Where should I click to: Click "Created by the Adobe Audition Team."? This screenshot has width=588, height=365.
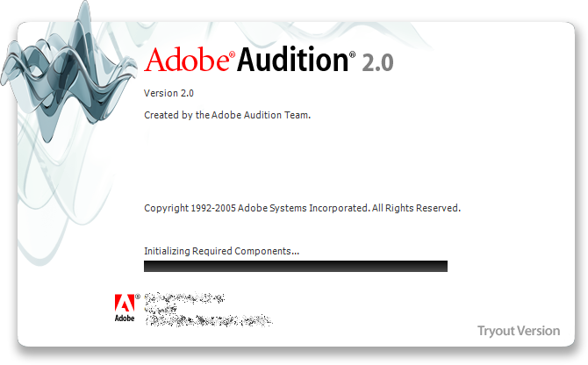click(x=227, y=115)
